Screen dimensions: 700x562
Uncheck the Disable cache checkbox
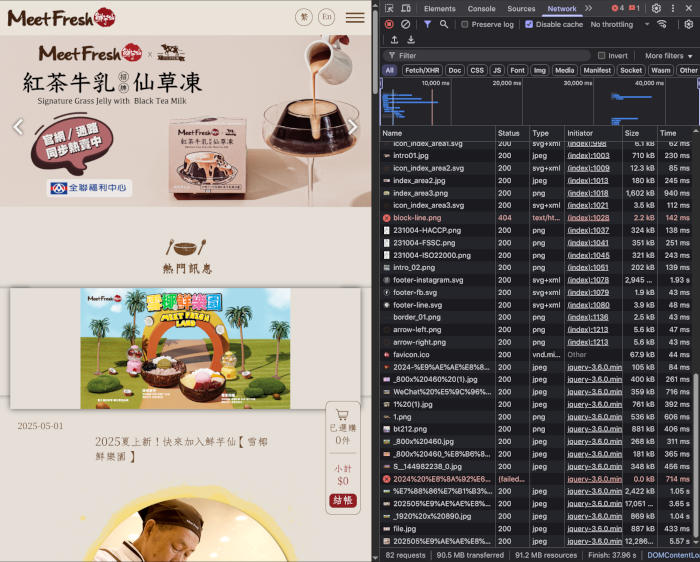529,24
